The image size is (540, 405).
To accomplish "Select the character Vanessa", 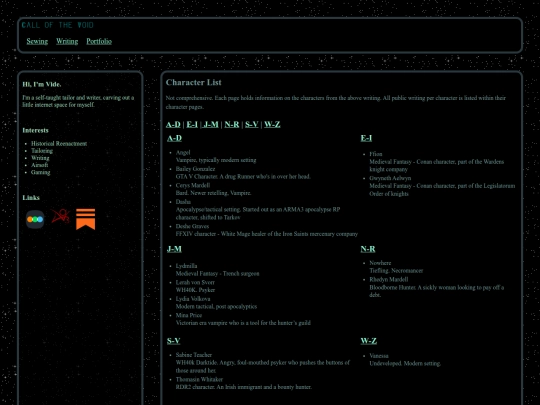I will [379, 356].
